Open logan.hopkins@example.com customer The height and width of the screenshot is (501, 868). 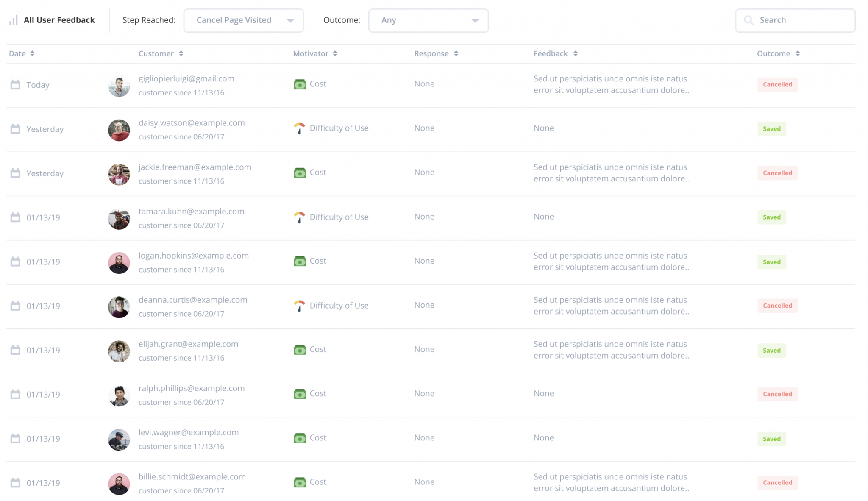tap(194, 256)
